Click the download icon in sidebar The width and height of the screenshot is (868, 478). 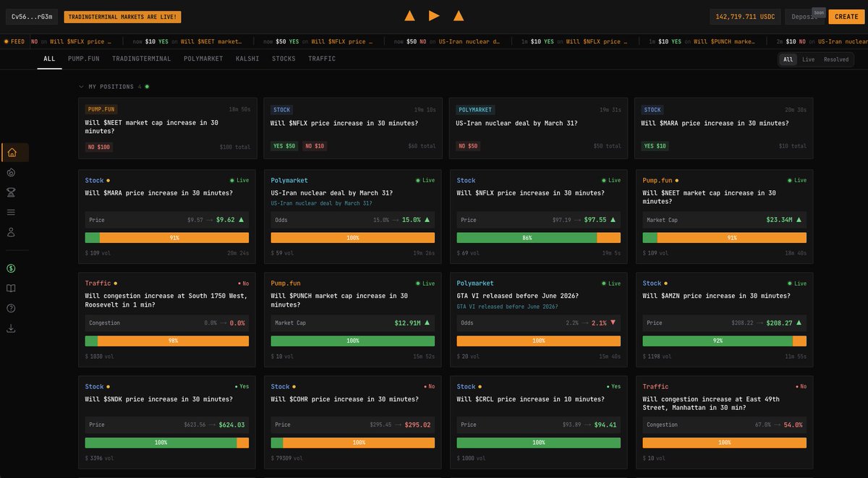(x=11, y=328)
